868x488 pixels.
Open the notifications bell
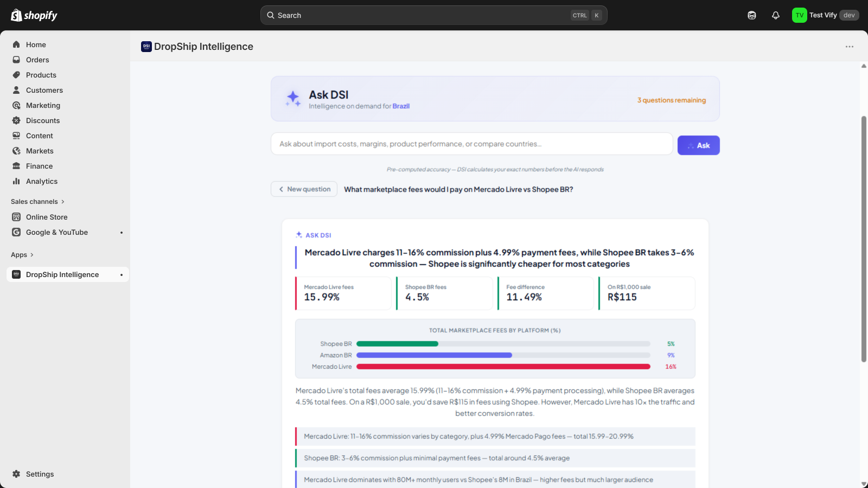click(x=776, y=15)
